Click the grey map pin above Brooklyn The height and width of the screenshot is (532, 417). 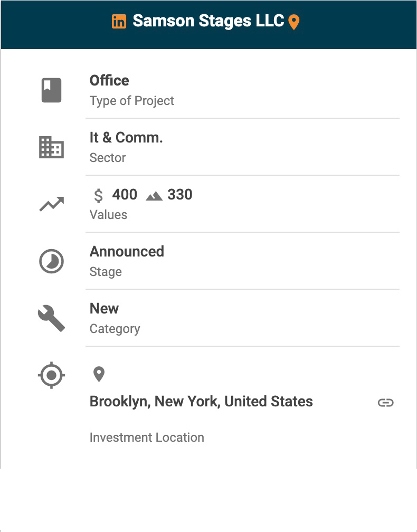coord(99,374)
